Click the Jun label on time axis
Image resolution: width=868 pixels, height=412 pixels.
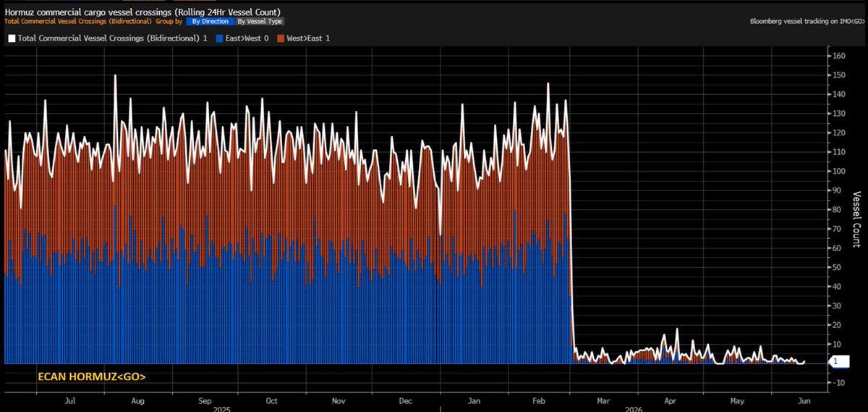pos(804,400)
